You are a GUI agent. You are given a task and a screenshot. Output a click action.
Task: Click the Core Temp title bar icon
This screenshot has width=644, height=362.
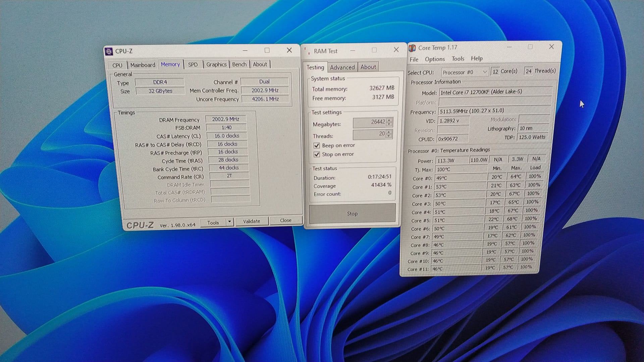click(412, 48)
